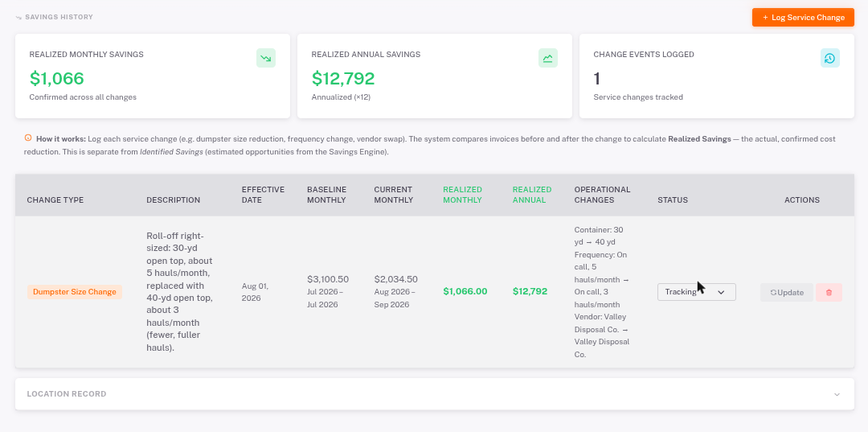The width and height of the screenshot is (868, 432).
Task: Click the Annualized (×12) caption
Action: (341, 97)
